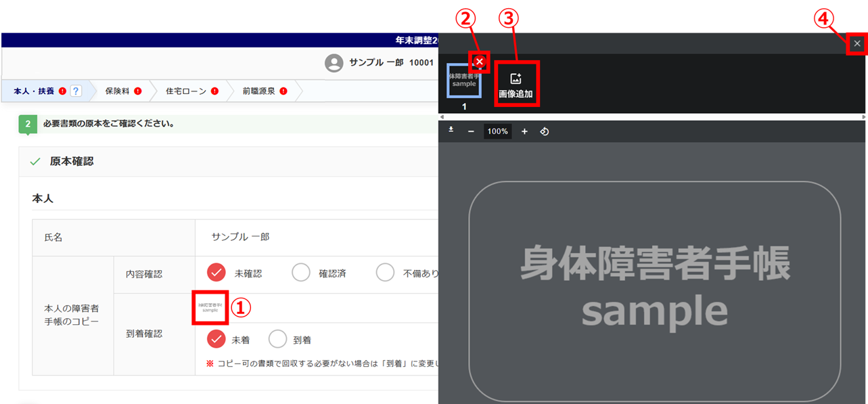Click the 身体障害者手帳 sample document preview
This screenshot has width=868, height=404.
[654, 291]
